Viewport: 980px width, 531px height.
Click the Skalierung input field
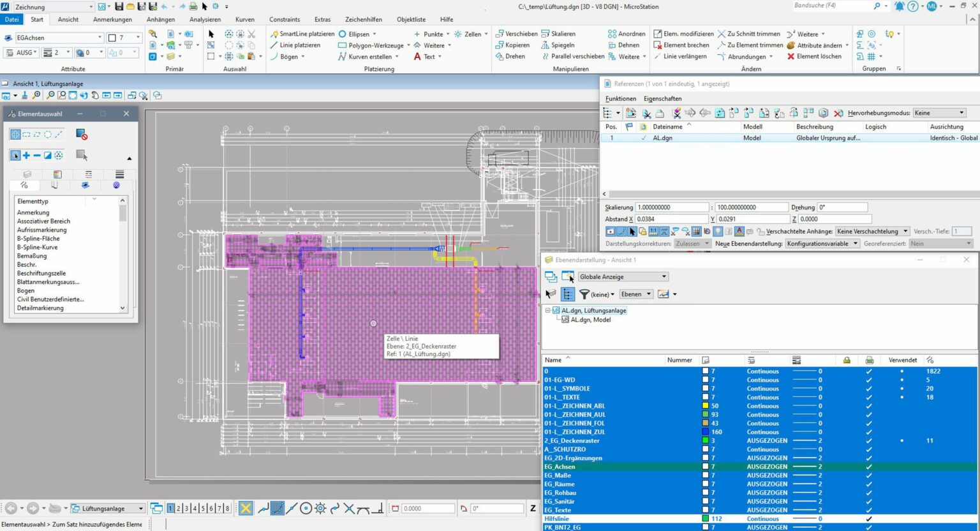point(671,207)
